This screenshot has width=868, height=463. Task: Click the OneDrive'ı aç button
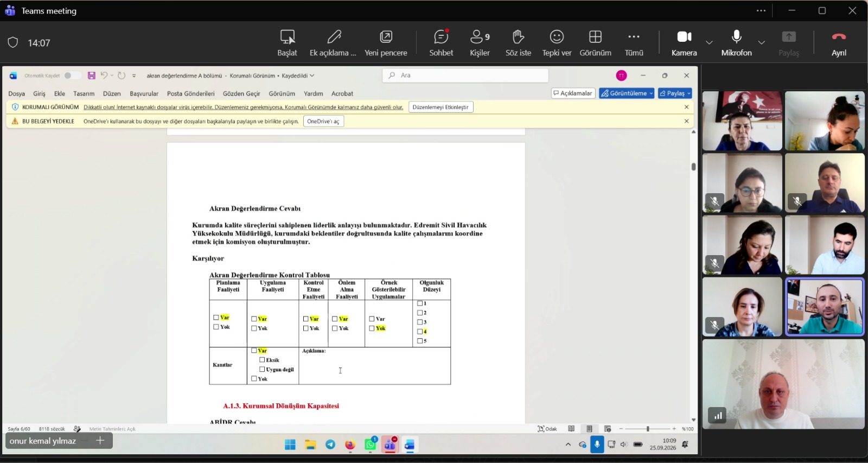[x=323, y=121]
